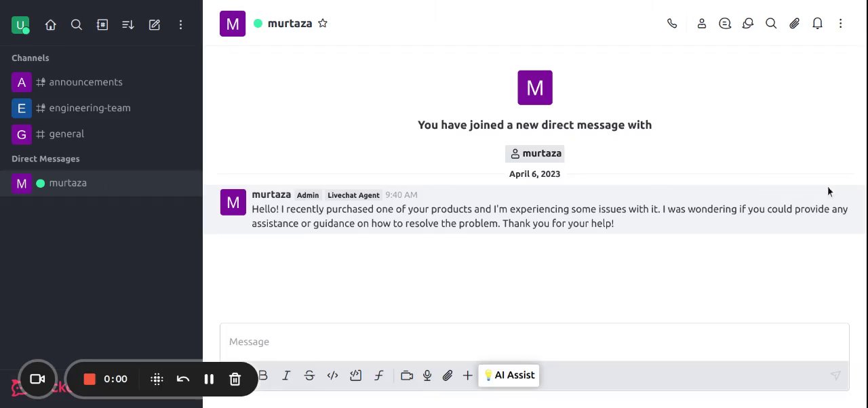Go to Home from the sidebar
Image resolution: width=868 pixels, height=408 pixels.
(x=51, y=25)
